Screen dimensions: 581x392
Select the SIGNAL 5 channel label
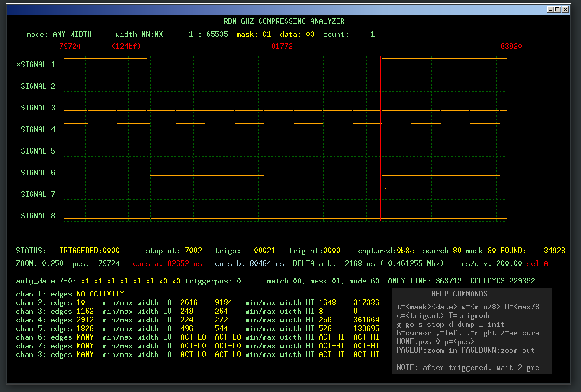point(37,151)
